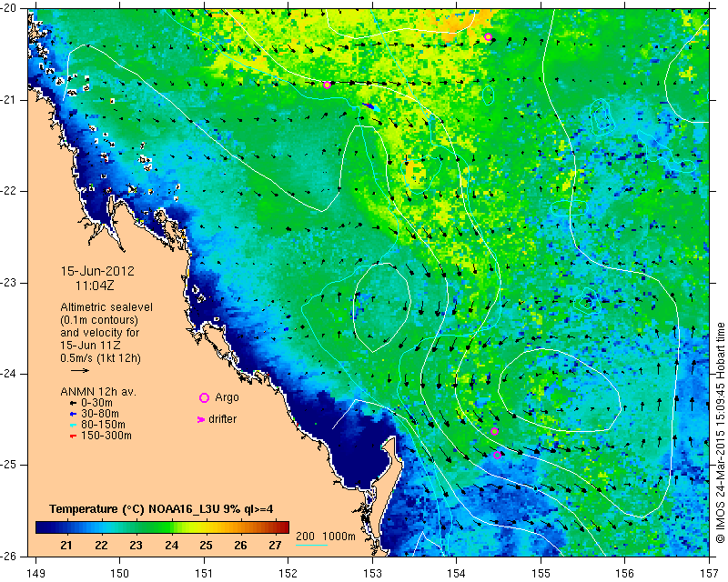Click the Argo float marker near 154.4E, 20.3S
Screen dimensions: 728x582
coord(488,37)
